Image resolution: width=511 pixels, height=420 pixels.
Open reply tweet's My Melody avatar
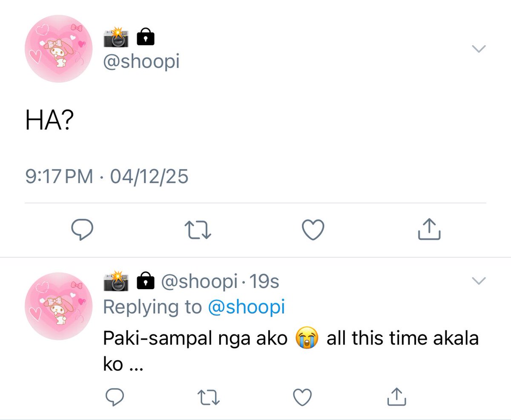pyautogui.click(x=59, y=306)
